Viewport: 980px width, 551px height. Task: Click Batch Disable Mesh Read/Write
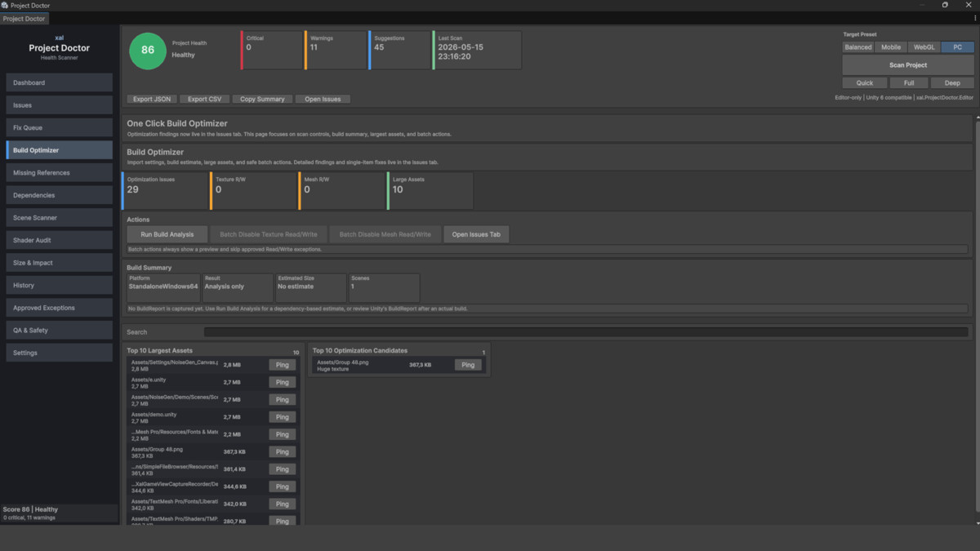tap(385, 234)
